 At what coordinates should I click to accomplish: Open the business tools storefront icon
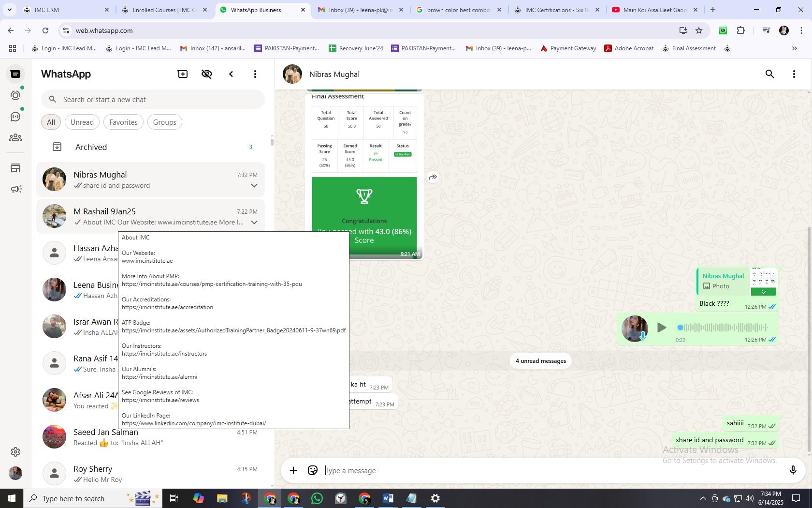15,168
